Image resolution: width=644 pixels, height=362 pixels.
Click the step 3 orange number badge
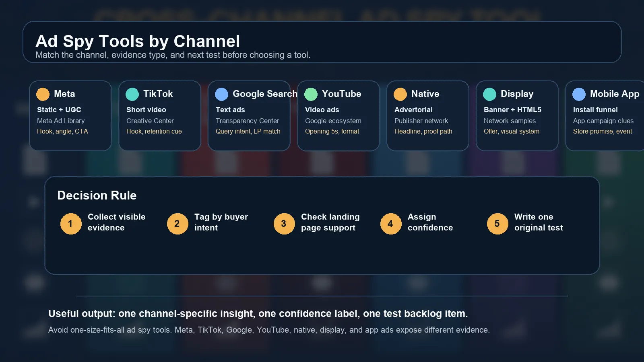tap(284, 224)
